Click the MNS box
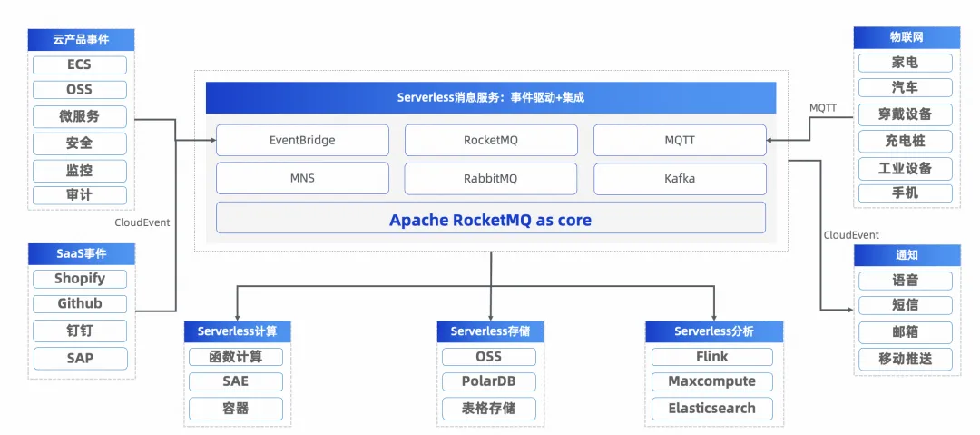 pos(302,178)
